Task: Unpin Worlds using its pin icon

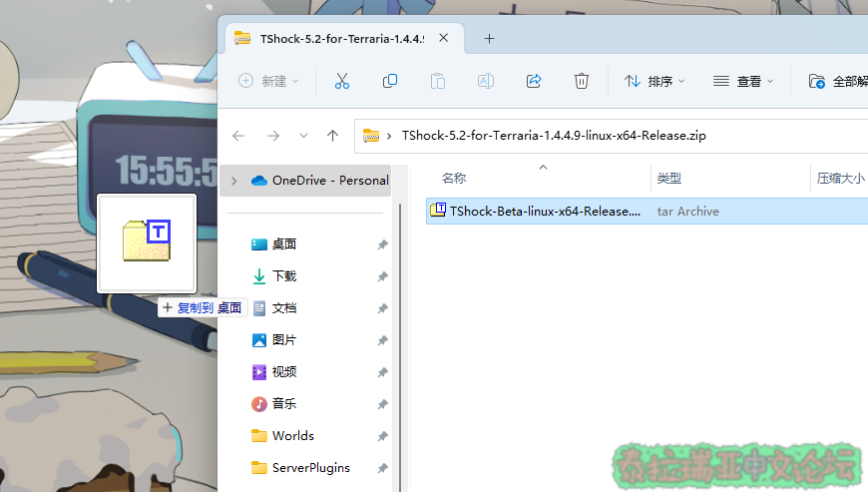Action: click(x=382, y=437)
